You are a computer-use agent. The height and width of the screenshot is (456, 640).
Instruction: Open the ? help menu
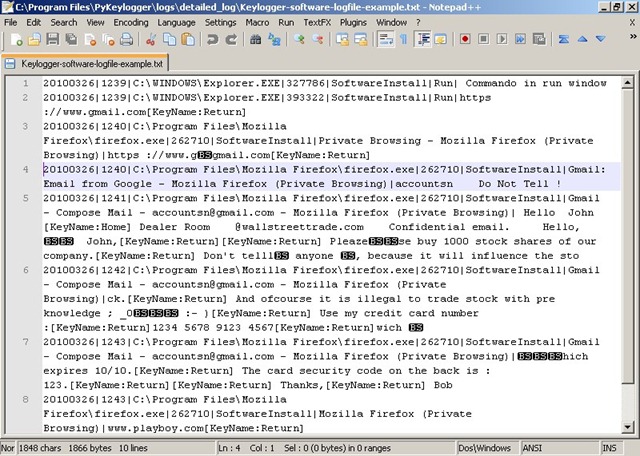(x=418, y=22)
